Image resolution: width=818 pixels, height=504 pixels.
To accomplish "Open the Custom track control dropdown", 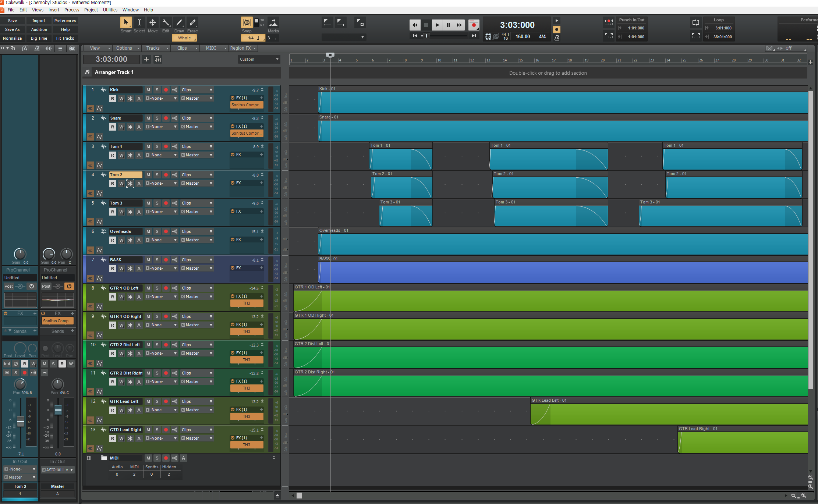I will click(x=259, y=59).
